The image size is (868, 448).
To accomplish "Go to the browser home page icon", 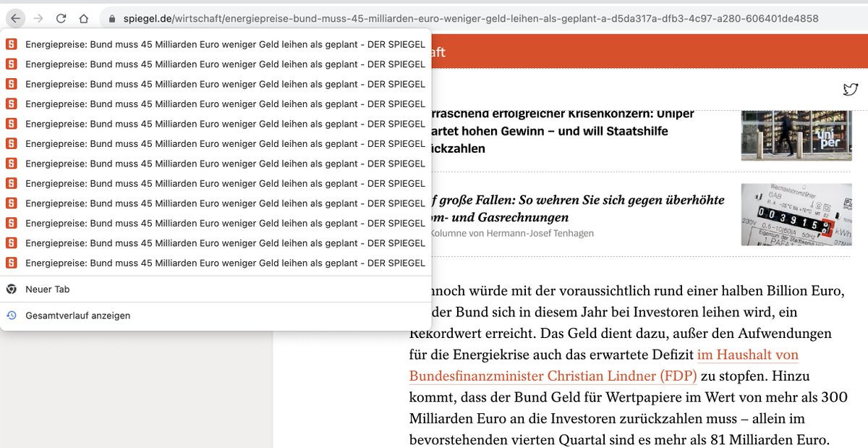I will pos(84,18).
